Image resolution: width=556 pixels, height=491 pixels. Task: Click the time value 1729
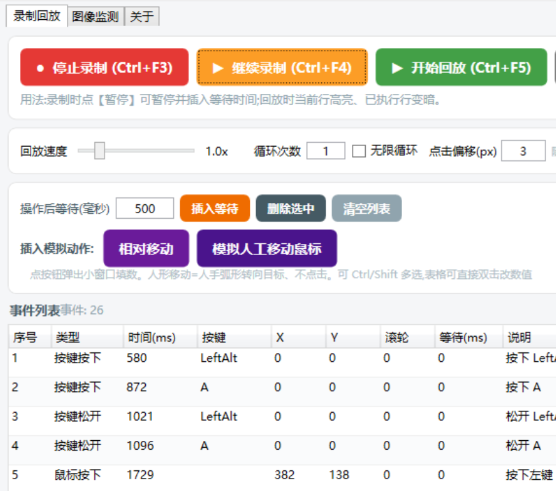click(140, 475)
